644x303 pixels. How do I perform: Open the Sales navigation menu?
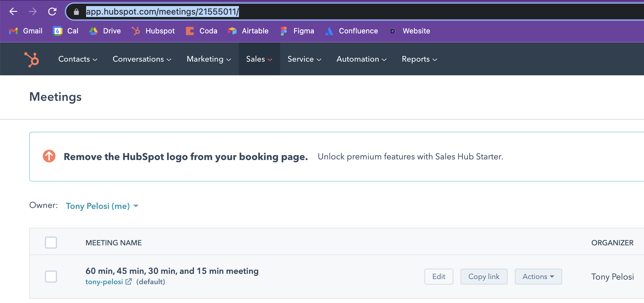(259, 59)
